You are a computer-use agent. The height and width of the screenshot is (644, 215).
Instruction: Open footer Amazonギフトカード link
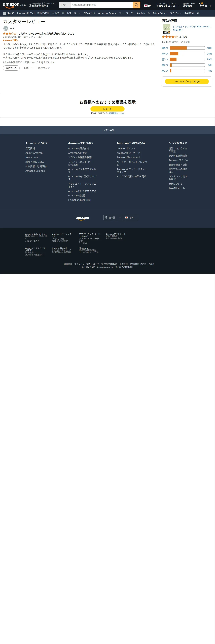[128, 153]
